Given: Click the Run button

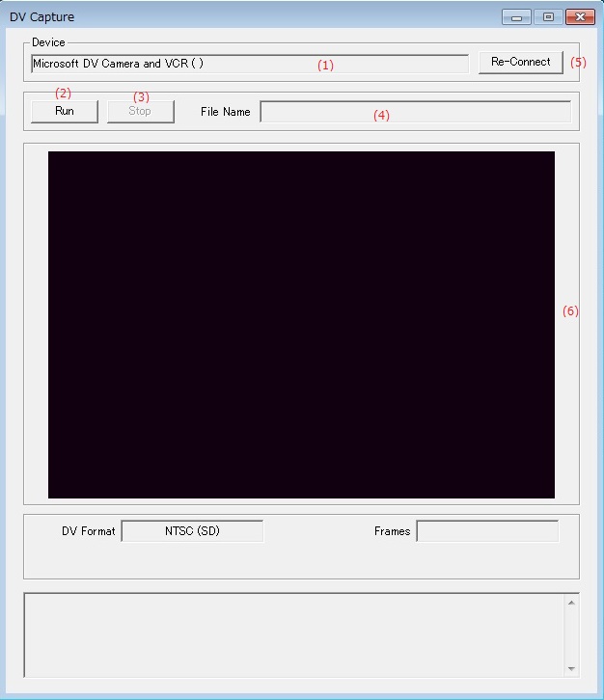Looking at the screenshot, I should pyautogui.click(x=65, y=111).
